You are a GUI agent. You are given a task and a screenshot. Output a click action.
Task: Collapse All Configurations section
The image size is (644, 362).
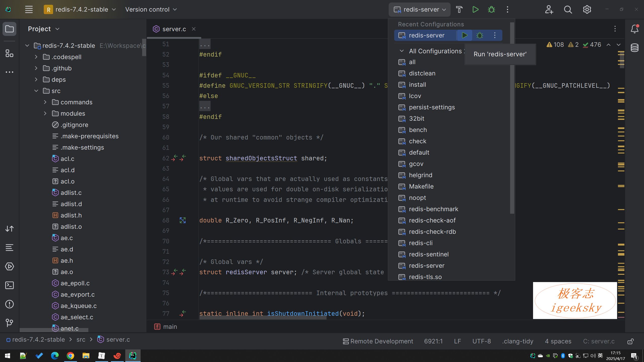click(402, 51)
